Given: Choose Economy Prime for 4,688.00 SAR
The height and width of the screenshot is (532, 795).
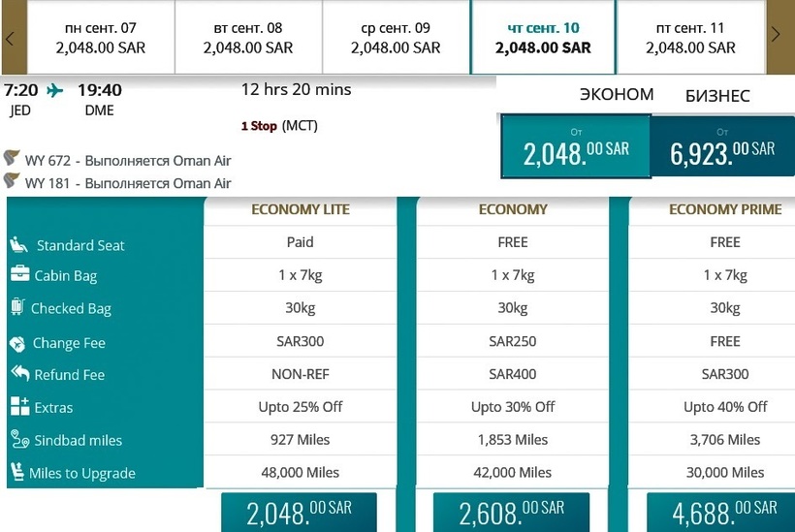Looking at the screenshot, I should tap(724, 513).
